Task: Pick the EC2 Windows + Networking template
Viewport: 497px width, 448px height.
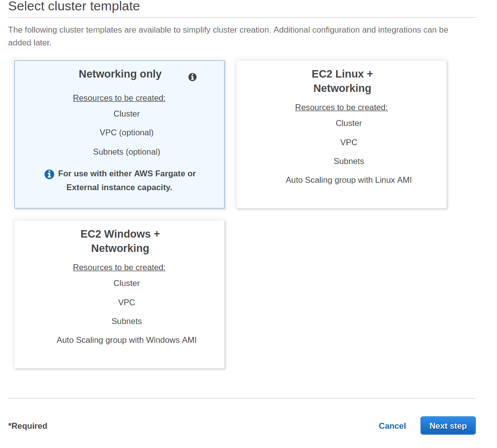Action: click(119, 294)
